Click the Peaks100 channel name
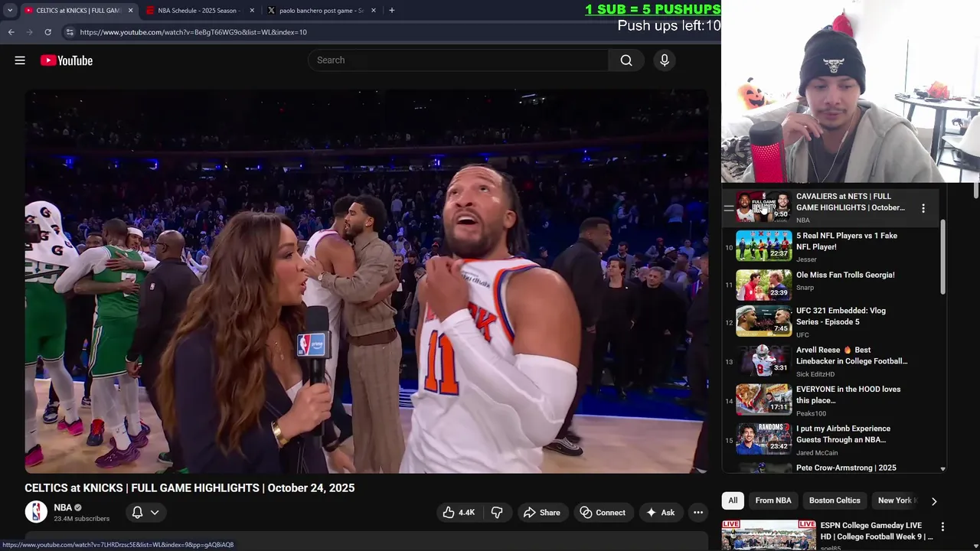The width and height of the screenshot is (980, 551). point(811,413)
